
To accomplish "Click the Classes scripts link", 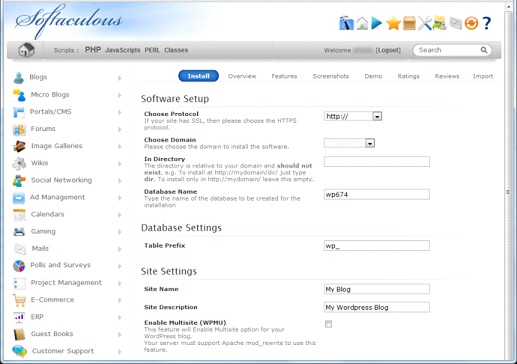I will tap(176, 50).
